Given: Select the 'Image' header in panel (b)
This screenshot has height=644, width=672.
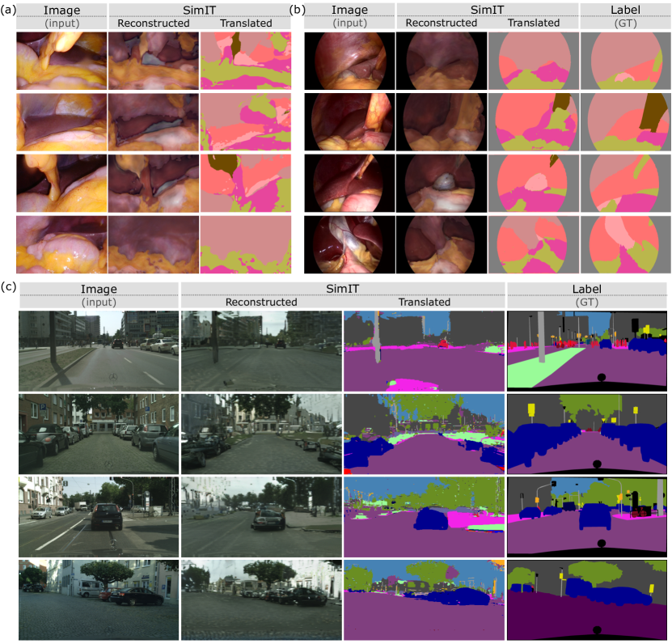Looking at the screenshot, I should (349, 10).
